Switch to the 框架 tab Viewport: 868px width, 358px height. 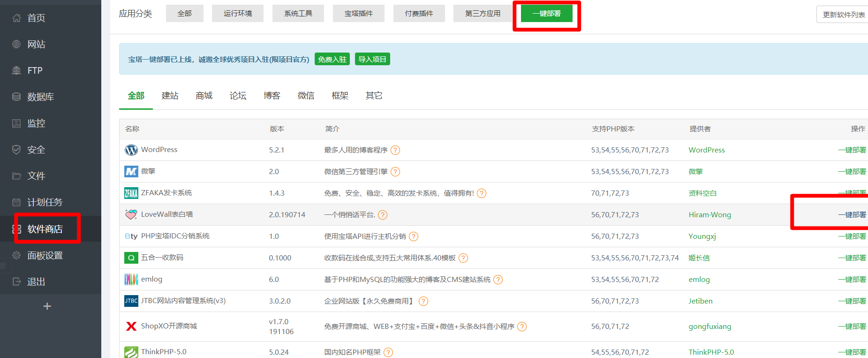[340, 96]
